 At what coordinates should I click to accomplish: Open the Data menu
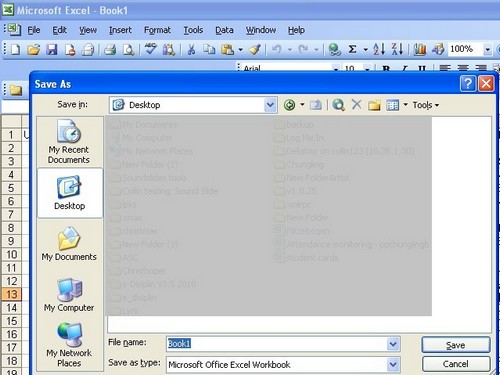[224, 30]
